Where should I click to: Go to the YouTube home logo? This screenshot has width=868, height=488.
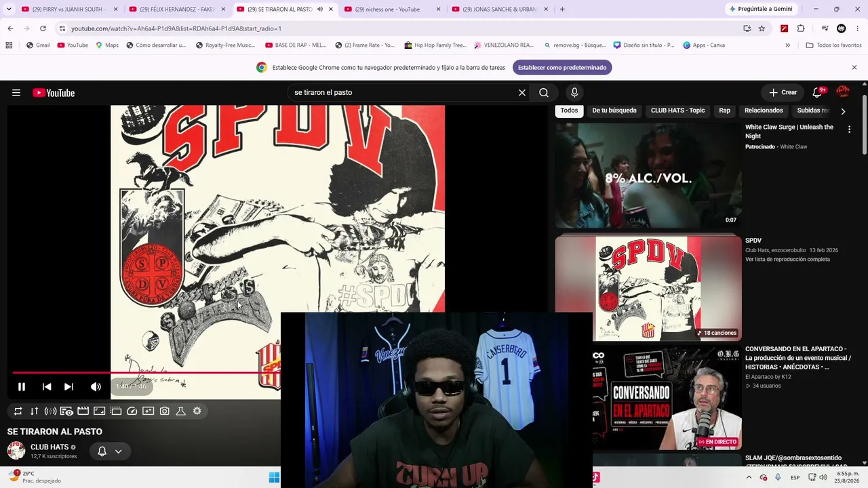click(54, 93)
